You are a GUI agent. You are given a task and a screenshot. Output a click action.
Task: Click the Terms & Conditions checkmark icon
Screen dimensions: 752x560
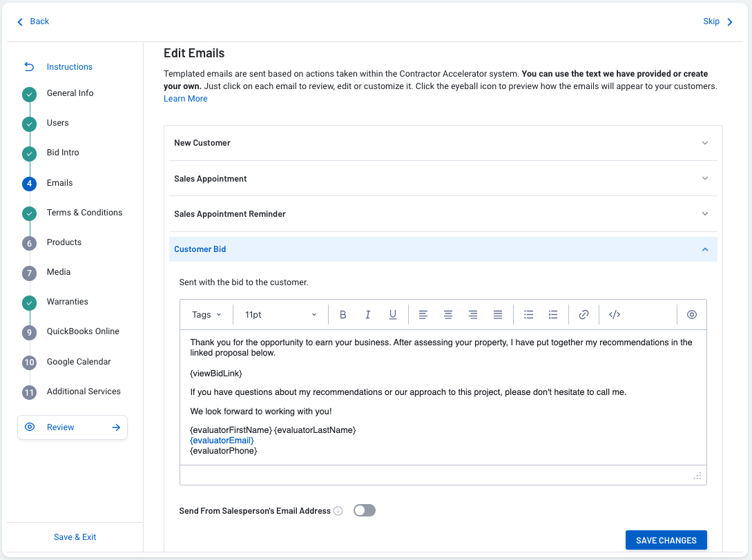coord(29,213)
